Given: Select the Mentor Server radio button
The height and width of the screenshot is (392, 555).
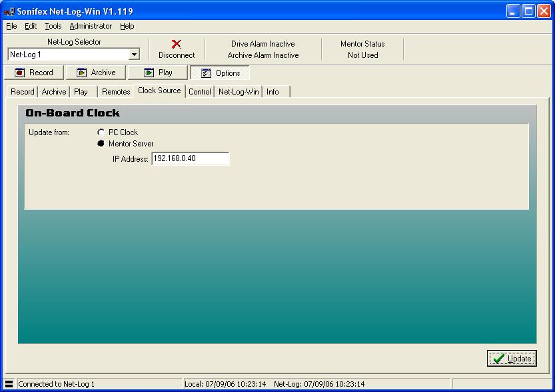Looking at the screenshot, I should point(101,144).
